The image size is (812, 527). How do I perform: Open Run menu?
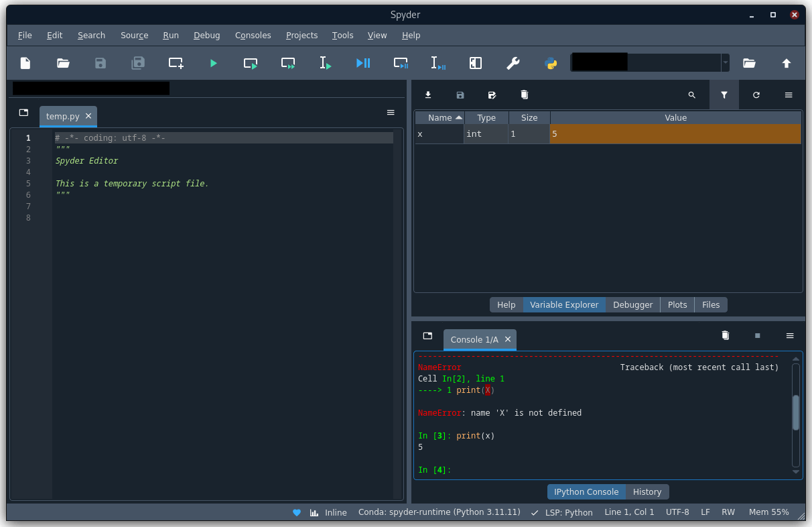171,35
